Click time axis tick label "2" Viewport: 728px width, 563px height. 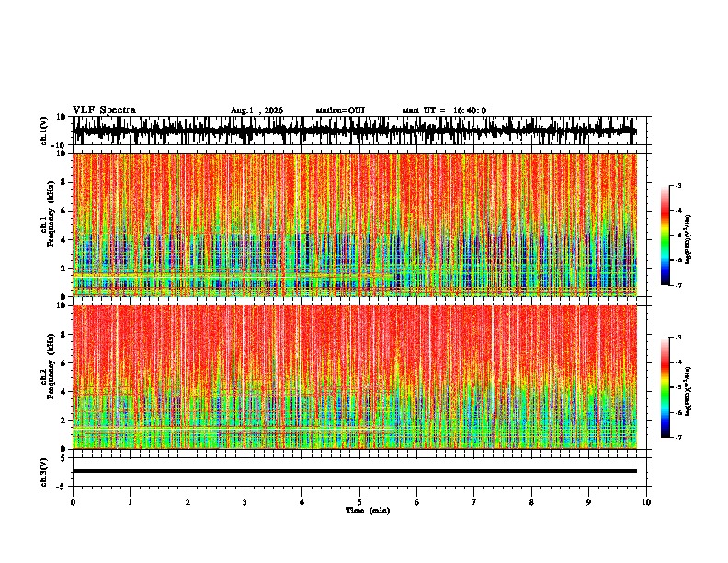(x=188, y=502)
